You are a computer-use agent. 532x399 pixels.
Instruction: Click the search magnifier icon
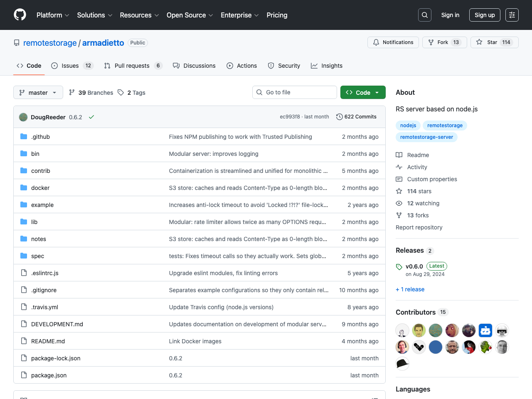(x=424, y=15)
